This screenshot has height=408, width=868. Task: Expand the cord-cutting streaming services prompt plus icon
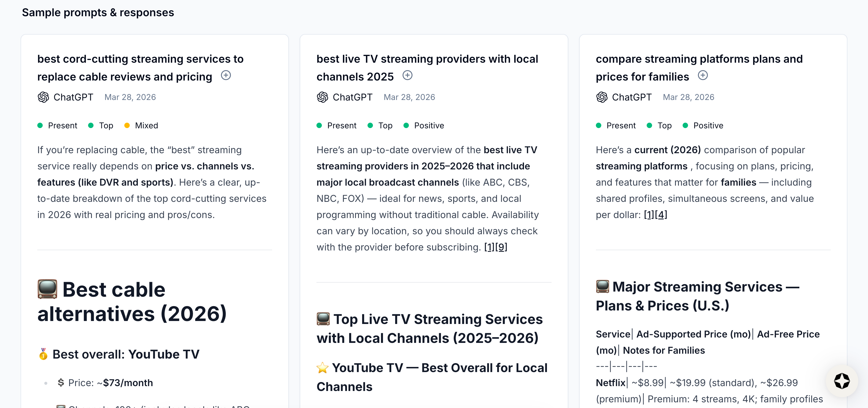click(226, 75)
